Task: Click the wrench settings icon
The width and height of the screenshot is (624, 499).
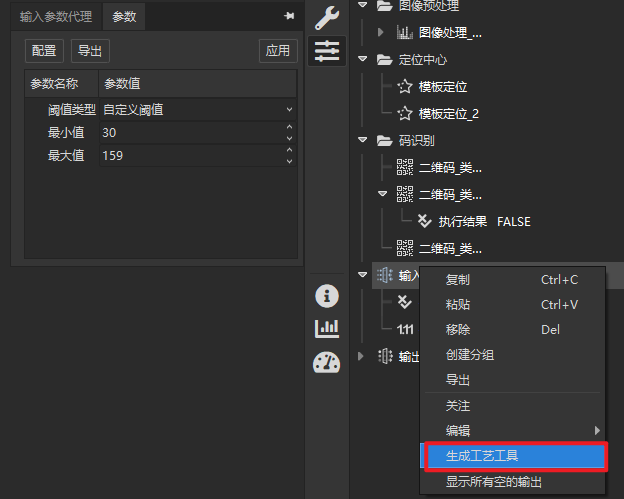Action: pyautogui.click(x=327, y=17)
